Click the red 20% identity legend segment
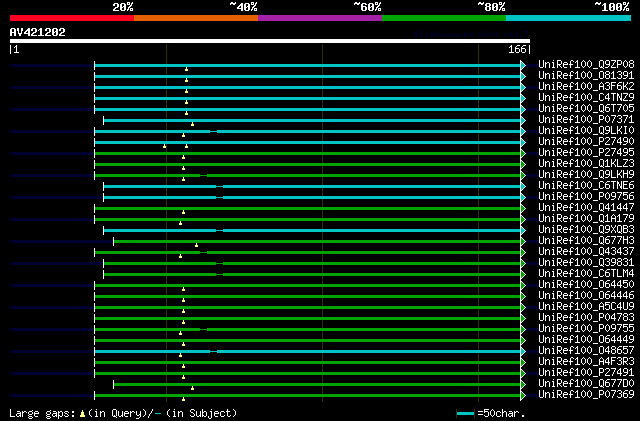This screenshot has width=640, height=421. coord(72,18)
